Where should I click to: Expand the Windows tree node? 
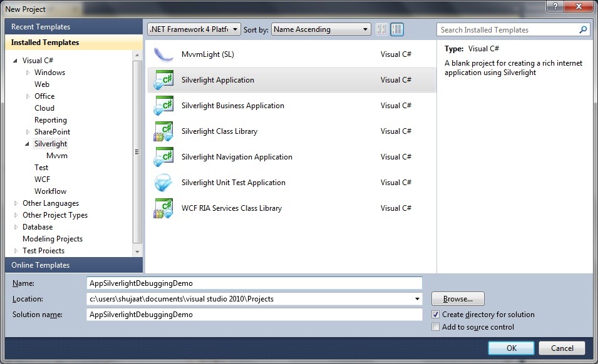[x=28, y=73]
